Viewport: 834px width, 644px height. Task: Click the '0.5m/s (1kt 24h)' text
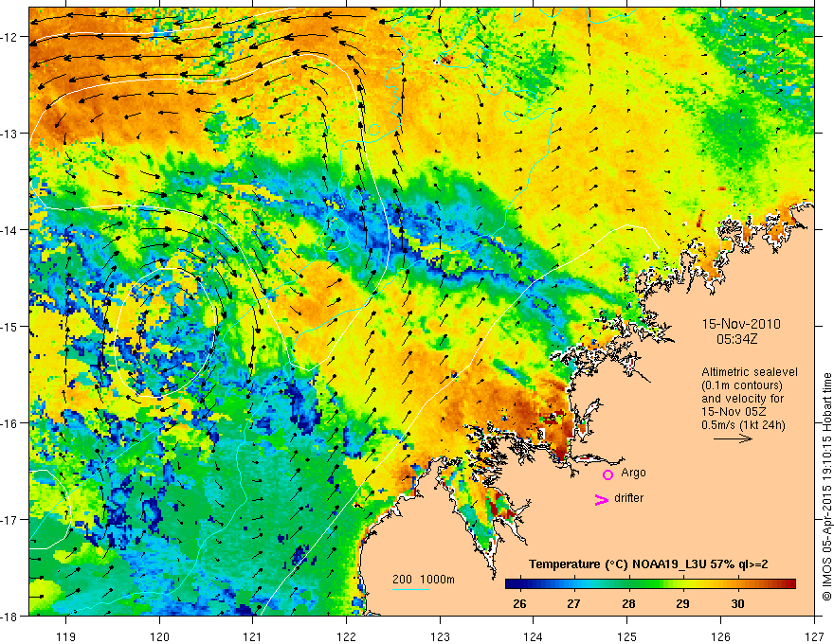pyautogui.click(x=743, y=425)
